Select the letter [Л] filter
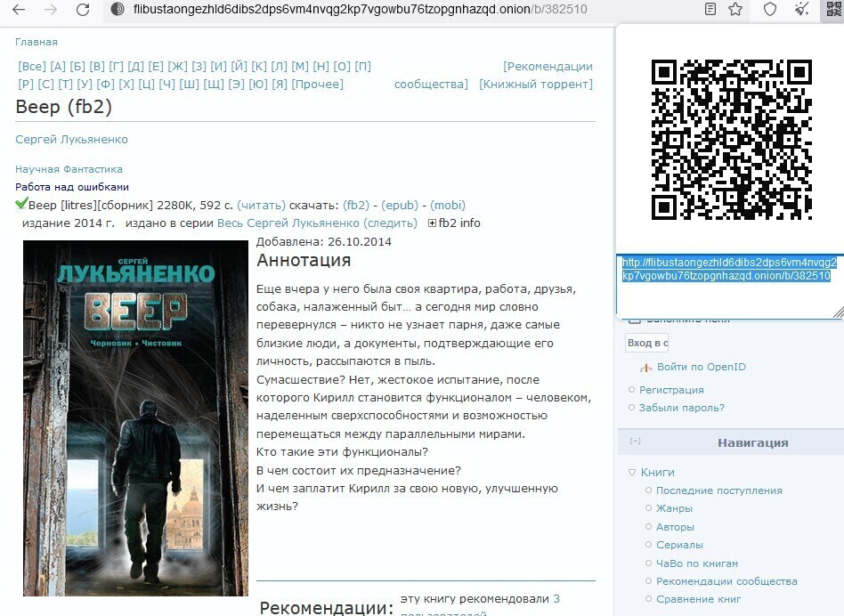Image resolution: width=844 pixels, height=616 pixels. 279,66
